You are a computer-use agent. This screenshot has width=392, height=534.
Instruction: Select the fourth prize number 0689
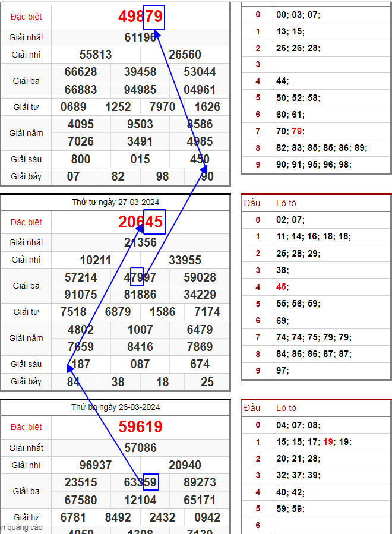click(x=74, y=107)
